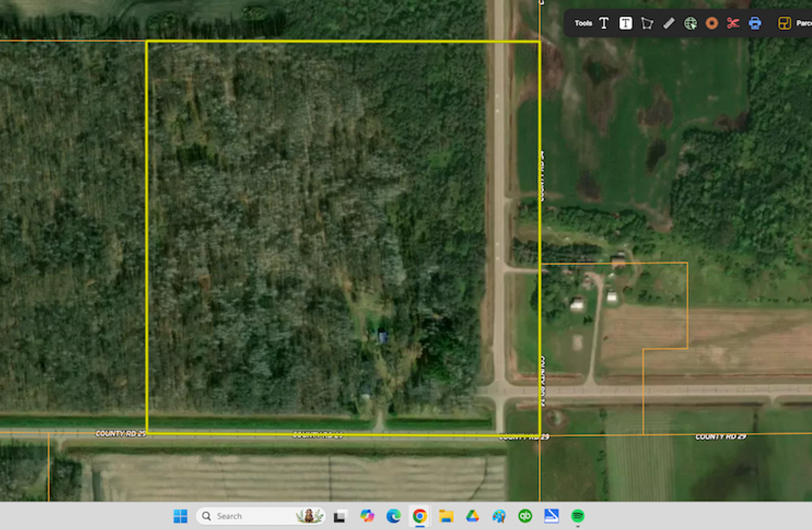
Task: Select the orange ring buffer tool
Action: [712, 23]
